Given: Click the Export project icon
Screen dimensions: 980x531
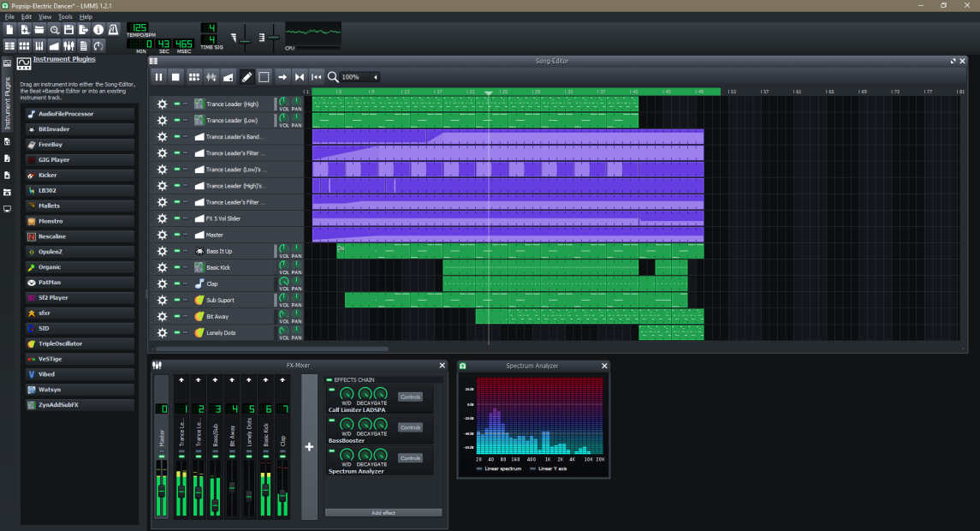Looking at the screenshot, I should click(82, 28).
